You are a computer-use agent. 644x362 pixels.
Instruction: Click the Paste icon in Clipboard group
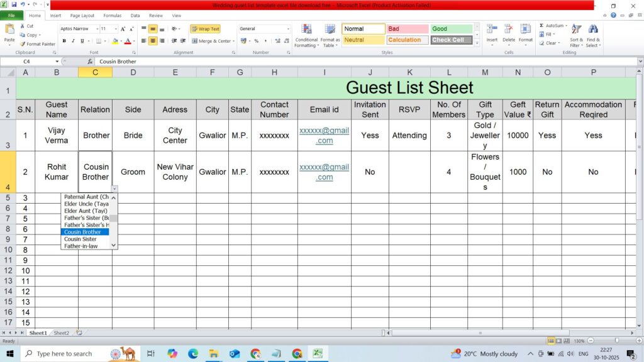pos(9,30)
